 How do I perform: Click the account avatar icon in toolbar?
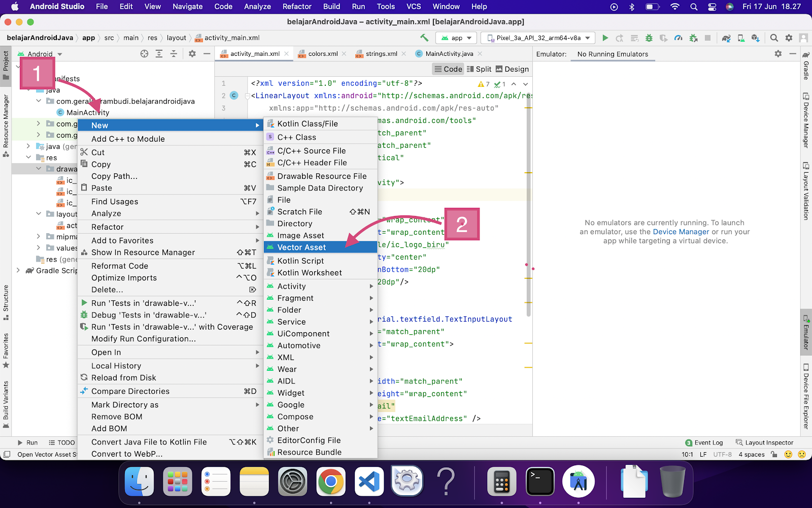coord(803,38)
